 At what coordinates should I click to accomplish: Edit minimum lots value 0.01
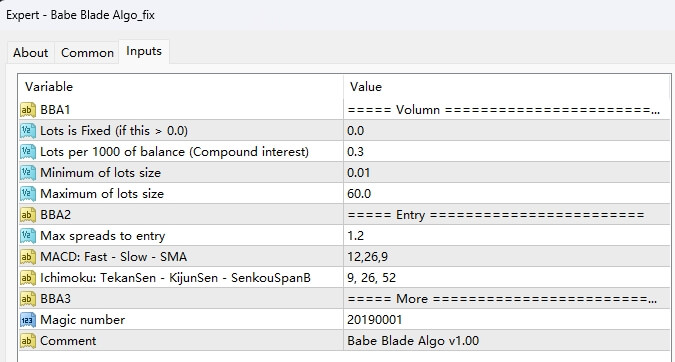click(507, 173)
